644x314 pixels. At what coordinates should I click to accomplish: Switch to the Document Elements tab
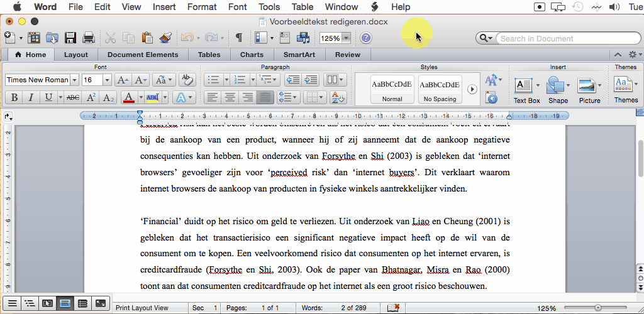143,55
